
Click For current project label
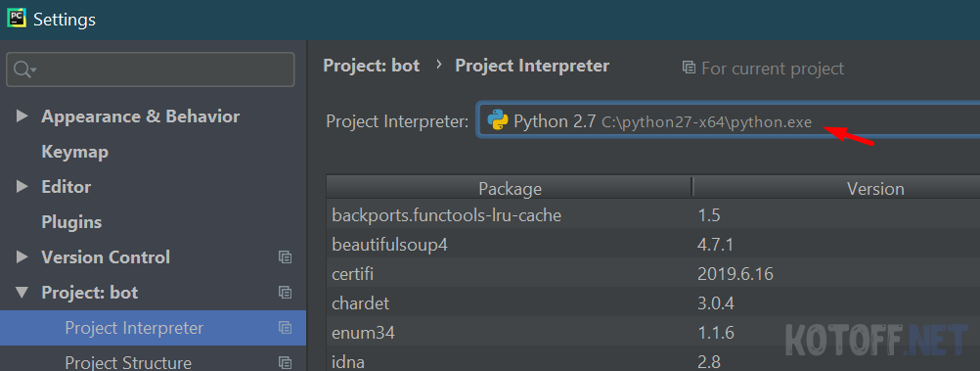coord(773,69)
